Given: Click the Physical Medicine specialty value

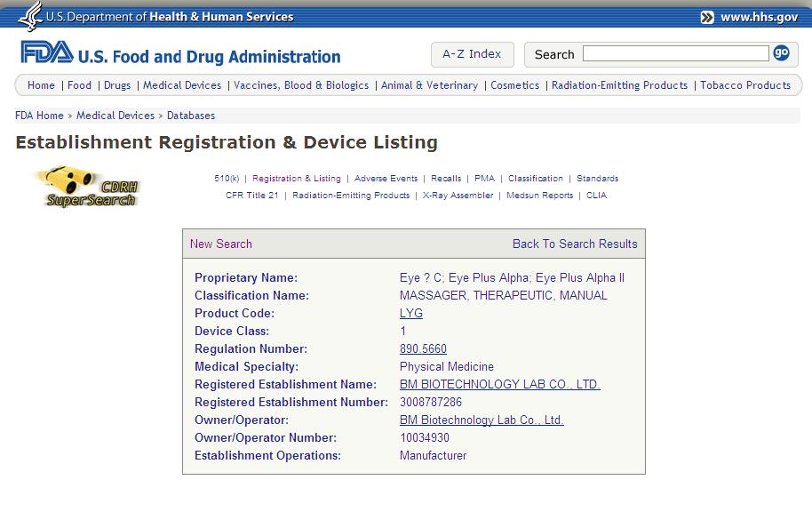Looking at the screenshot, I should 447,367.
